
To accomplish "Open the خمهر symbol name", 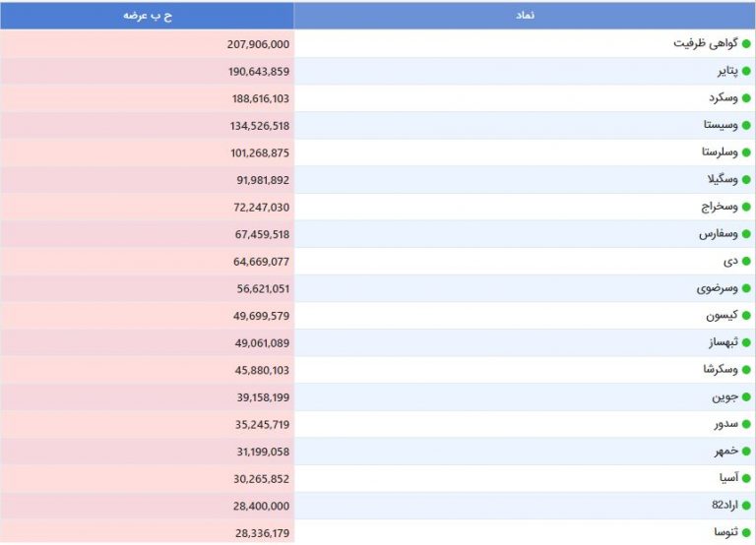I will 726,451.
